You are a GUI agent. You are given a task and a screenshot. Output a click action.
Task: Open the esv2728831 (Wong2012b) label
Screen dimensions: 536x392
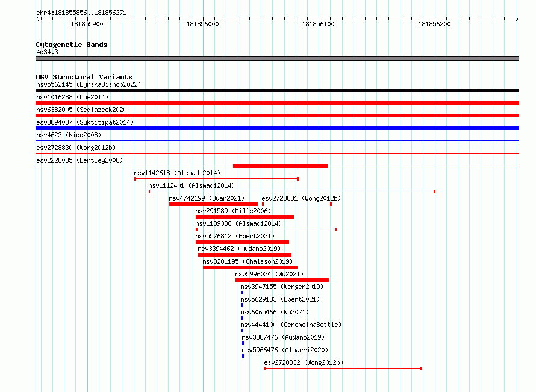[301, 198]
